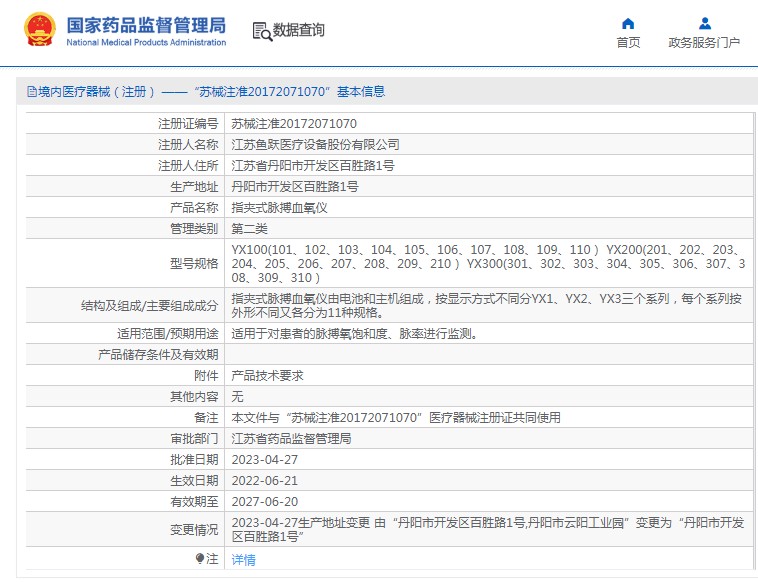The image size is (758, 582).
Task: Click the lightbulb icon next to 注
Action: click(x=200, y=559)
